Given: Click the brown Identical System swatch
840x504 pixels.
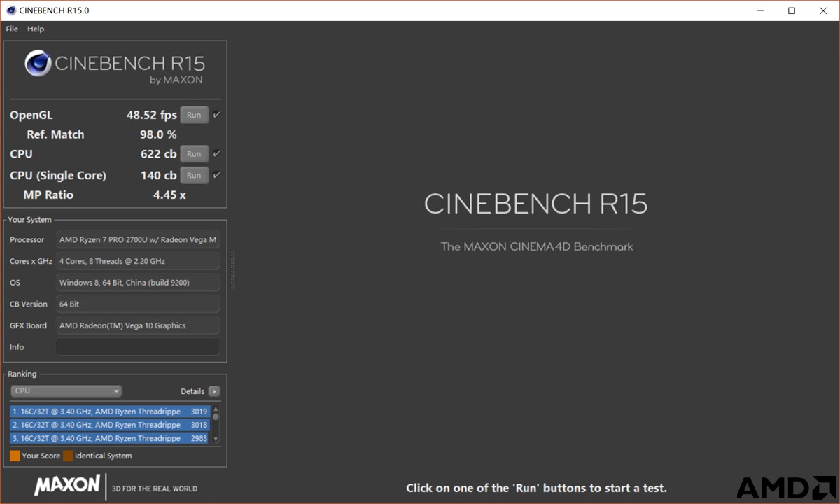Looking at the screenshot, I should pos(68,456).
